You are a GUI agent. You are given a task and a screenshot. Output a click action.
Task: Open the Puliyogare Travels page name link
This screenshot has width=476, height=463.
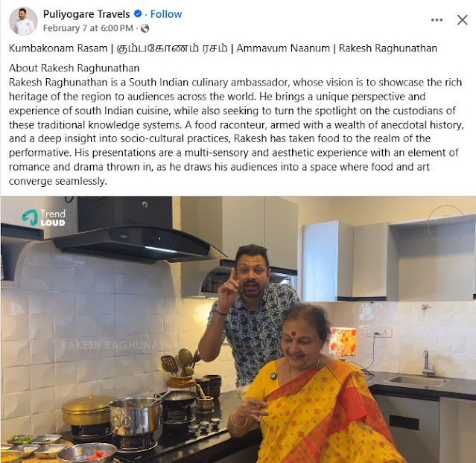pyautogui.click(x=86, y=14)
